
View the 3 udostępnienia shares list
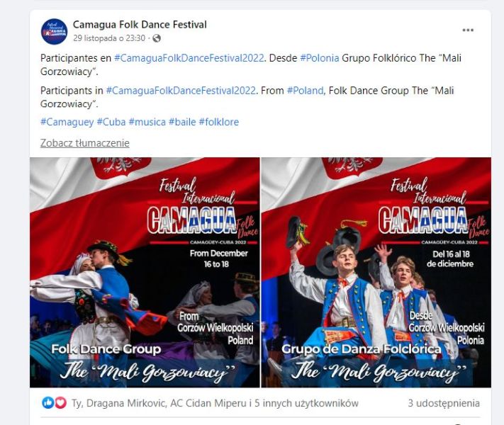(x=444, y=403)
